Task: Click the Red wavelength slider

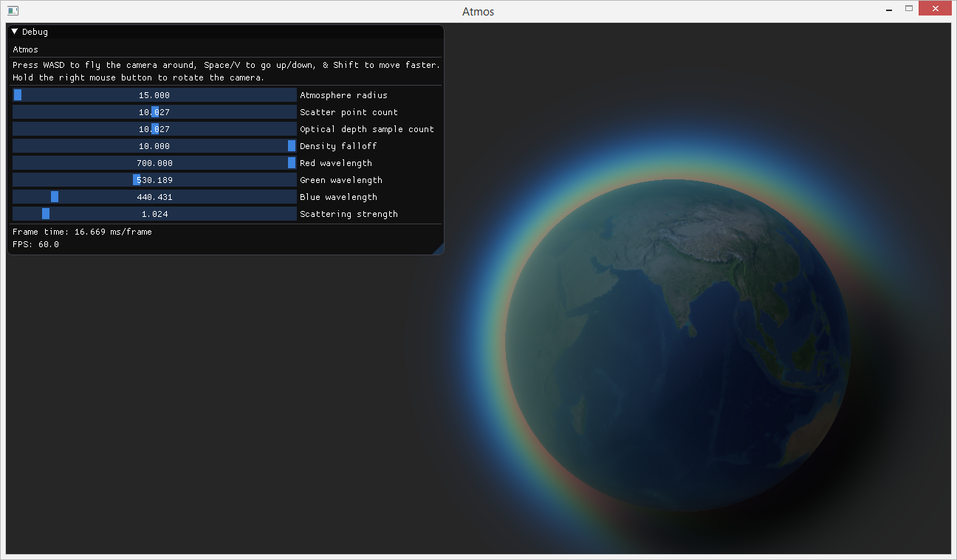Action: (x=154, y=163)
